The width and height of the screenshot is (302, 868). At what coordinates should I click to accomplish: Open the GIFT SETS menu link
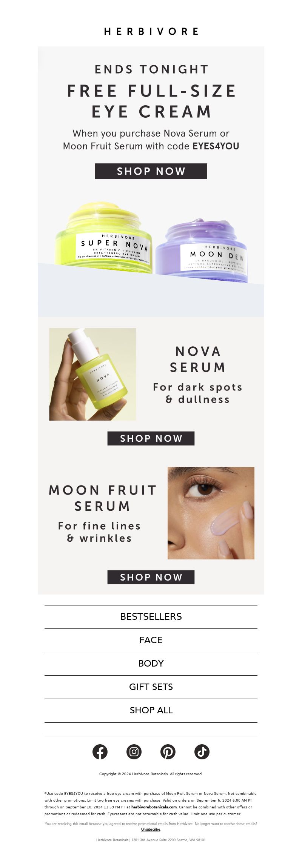point(151,687)
